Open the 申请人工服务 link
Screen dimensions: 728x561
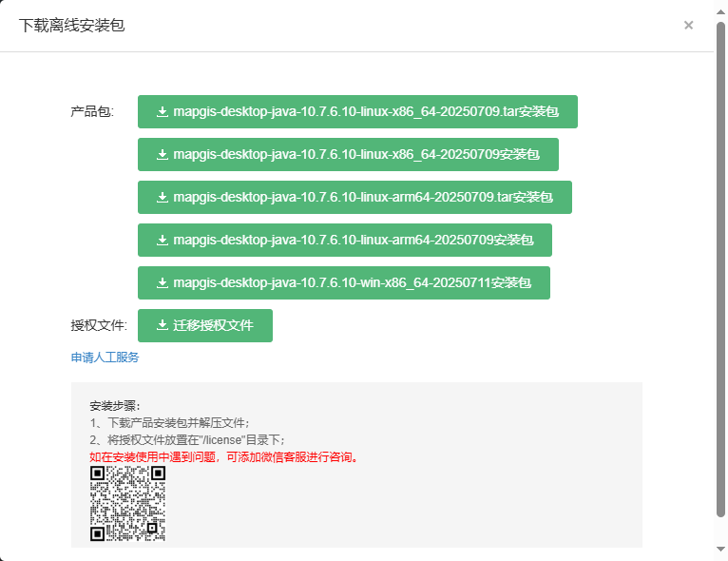coord(105,358)
